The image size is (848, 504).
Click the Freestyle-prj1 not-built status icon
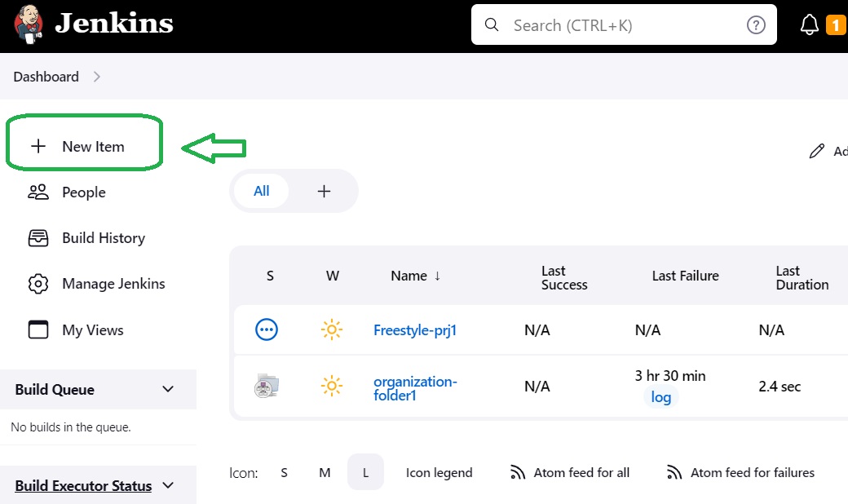267,329
